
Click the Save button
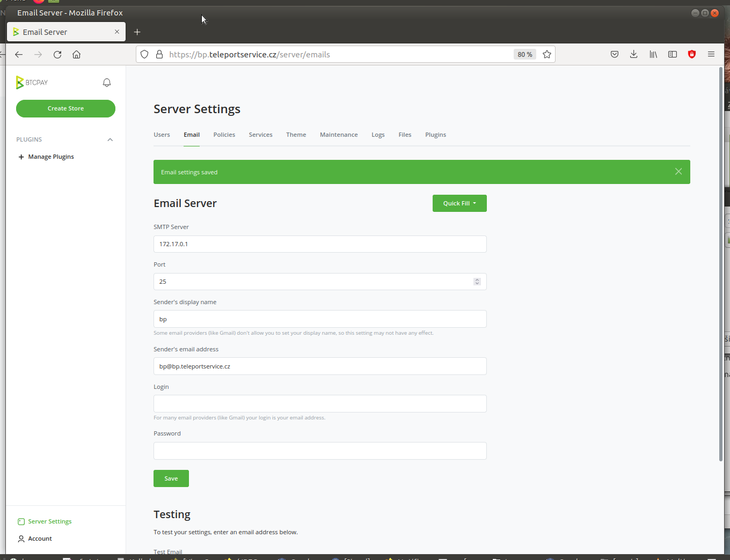[x=171, y=478]
